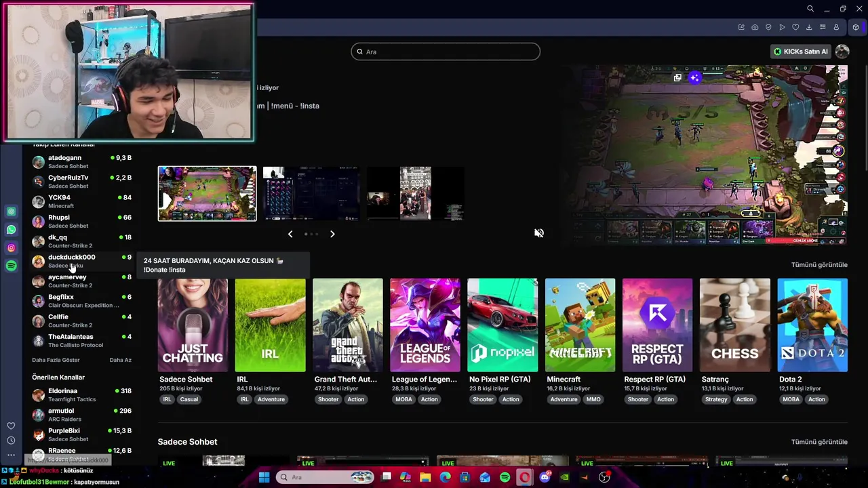Open CyberRulzTv channel in sidebar

click(x=81, y=182)
